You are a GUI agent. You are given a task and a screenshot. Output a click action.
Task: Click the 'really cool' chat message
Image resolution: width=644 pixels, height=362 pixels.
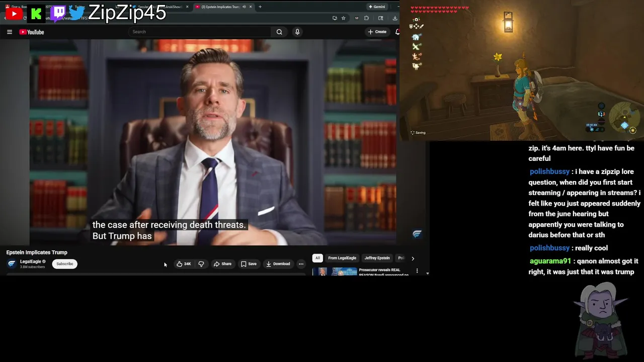pyautogui.click(x=592, y=248)
